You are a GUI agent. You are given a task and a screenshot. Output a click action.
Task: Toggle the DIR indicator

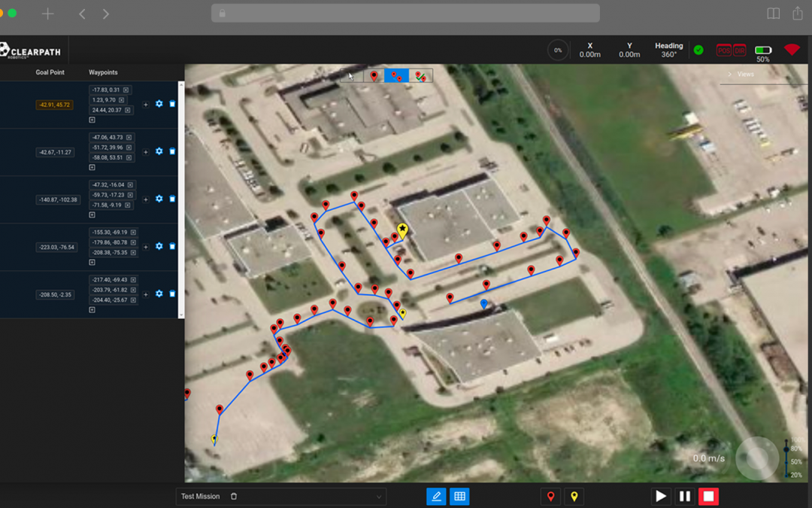click(740, 50)
